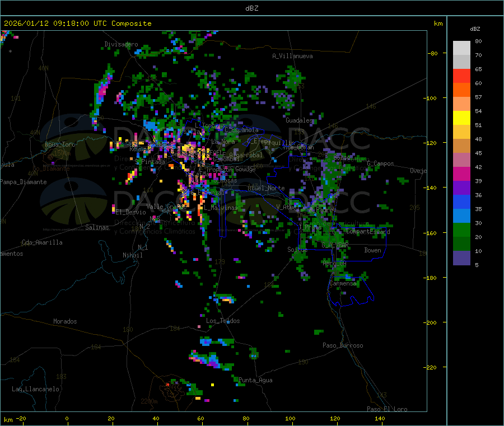Click the 'km' unit label at bottom left
Image resolution: width=504 pixels, height=426 pixels.
[x=8, y=420]
